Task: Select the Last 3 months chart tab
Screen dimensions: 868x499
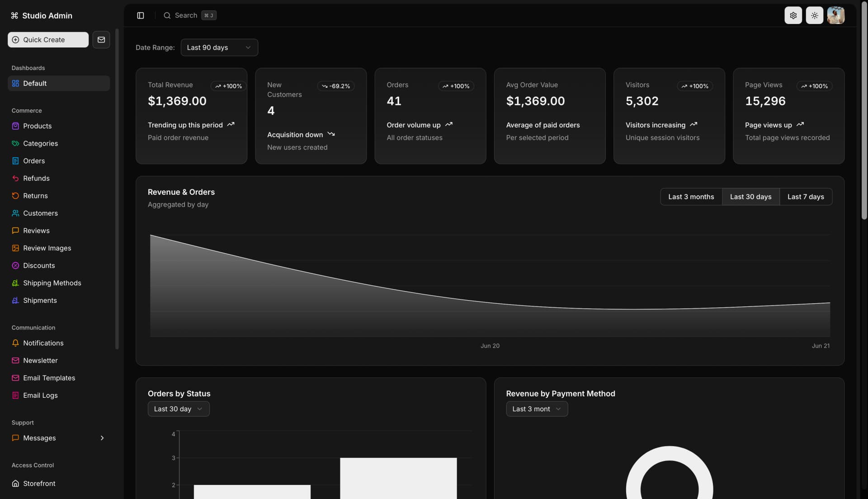Action: [x=691, y=197]
